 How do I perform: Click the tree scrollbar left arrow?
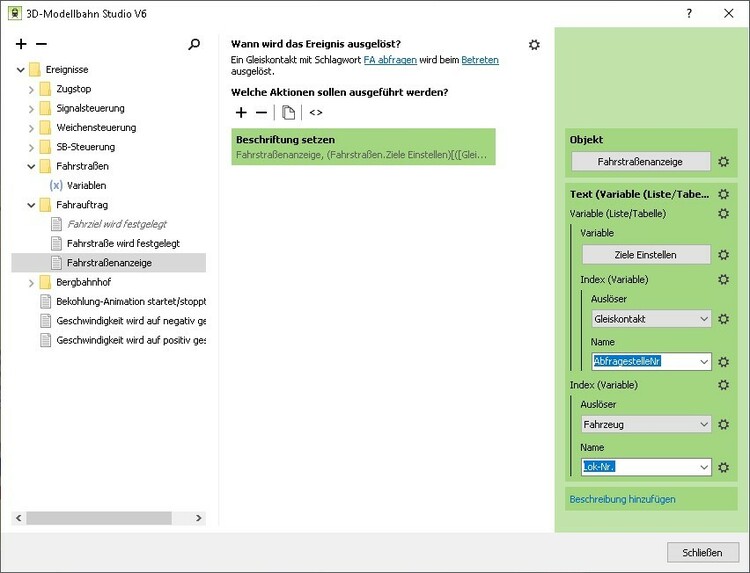tap(19, 518)
